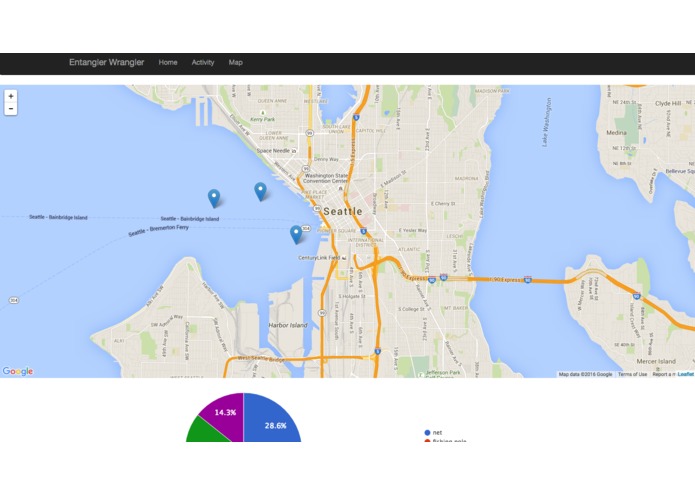
Task: Click the West Seattle Bridge label
Action: point(259,358)
